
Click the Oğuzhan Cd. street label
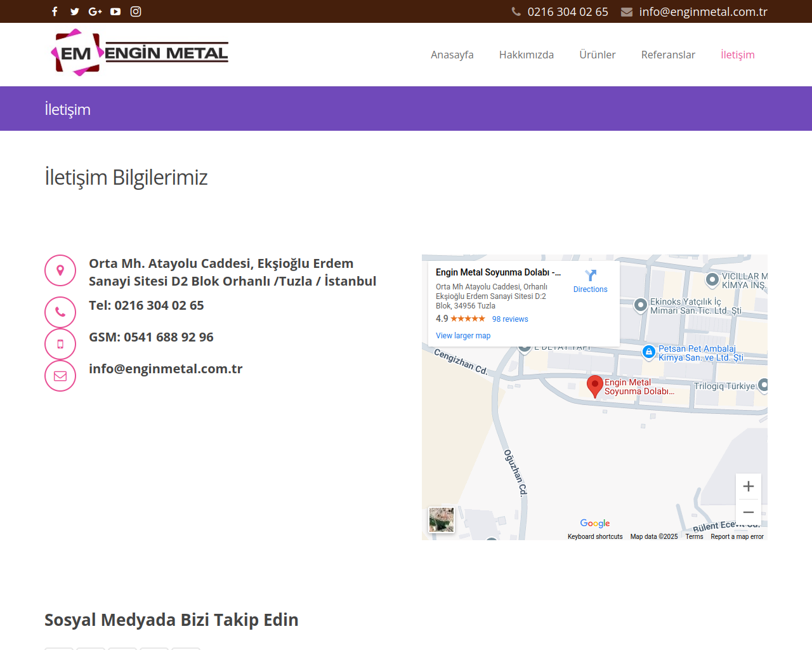(x=515, y=472)
